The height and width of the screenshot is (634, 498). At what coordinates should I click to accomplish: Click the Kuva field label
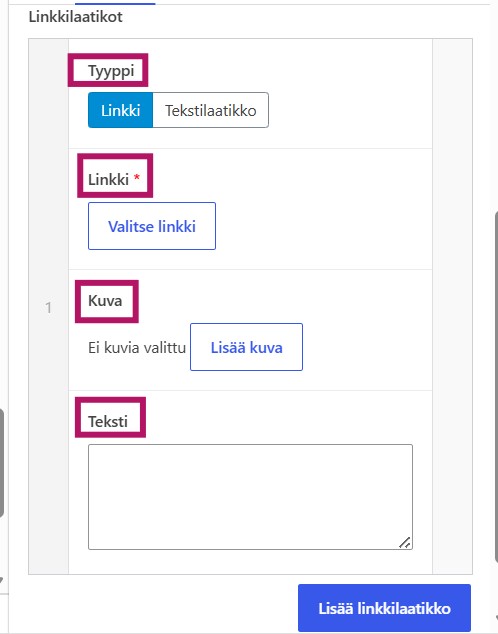105,300
